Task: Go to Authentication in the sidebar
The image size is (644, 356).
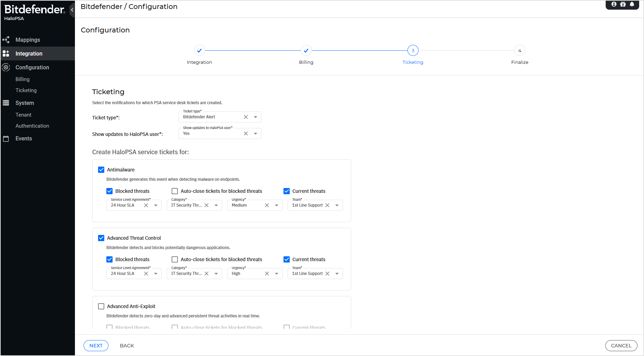Action: 32,126
